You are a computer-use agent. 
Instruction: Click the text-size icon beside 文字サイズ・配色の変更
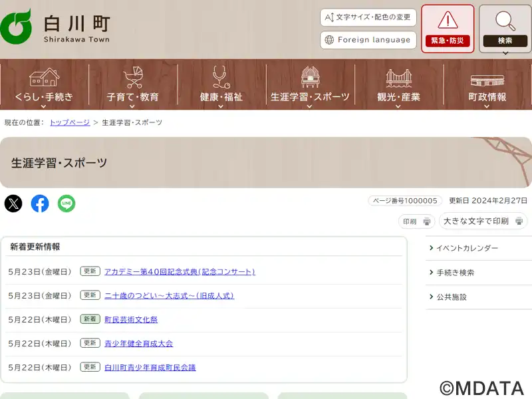[329, 17]
